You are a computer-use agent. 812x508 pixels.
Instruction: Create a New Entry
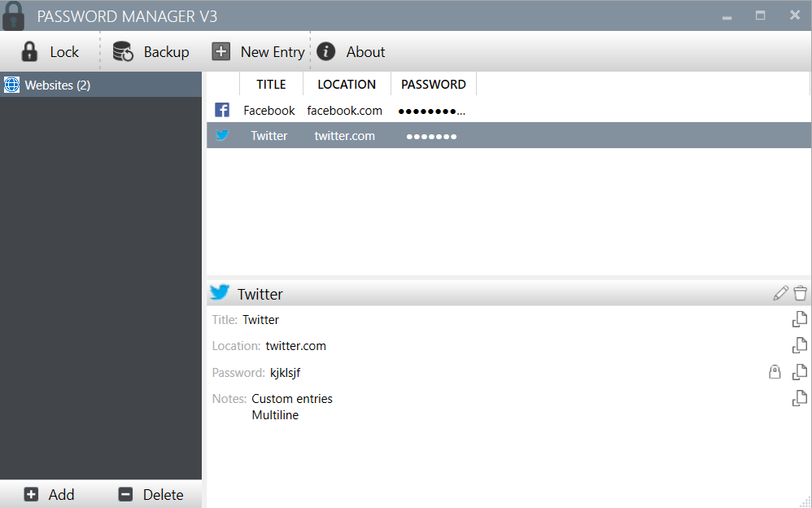pyautogui.click(x=258, y=52)
